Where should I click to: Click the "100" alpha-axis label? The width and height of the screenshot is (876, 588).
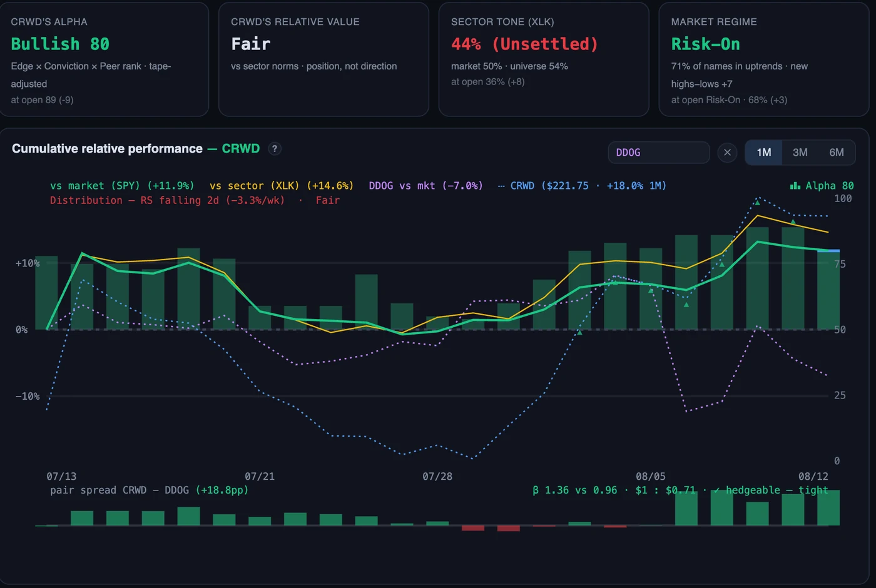tap(843, 198)
